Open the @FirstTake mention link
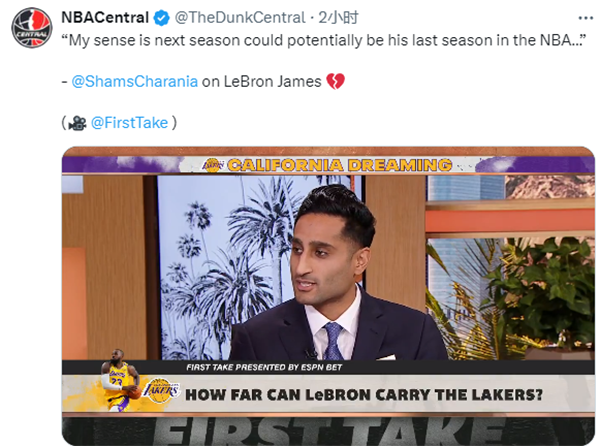Screen dimensions: 600x446 [129, 123]
